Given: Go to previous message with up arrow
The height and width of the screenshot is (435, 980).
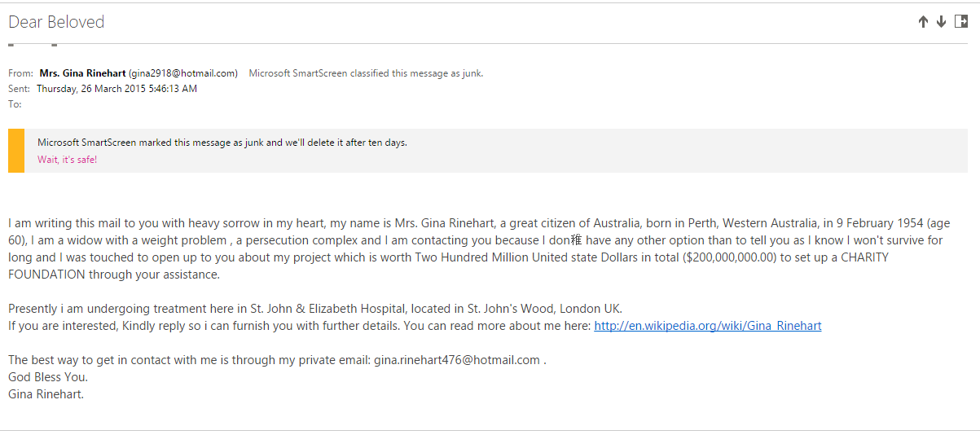Looking at the screenshot, I should click(923, 22).
